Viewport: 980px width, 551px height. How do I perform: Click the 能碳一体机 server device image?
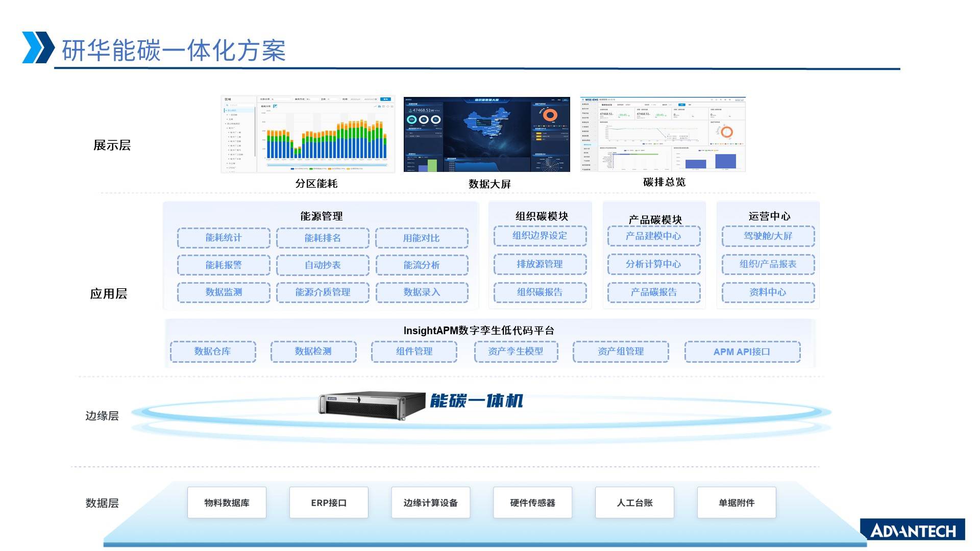(x=372, y=405)
